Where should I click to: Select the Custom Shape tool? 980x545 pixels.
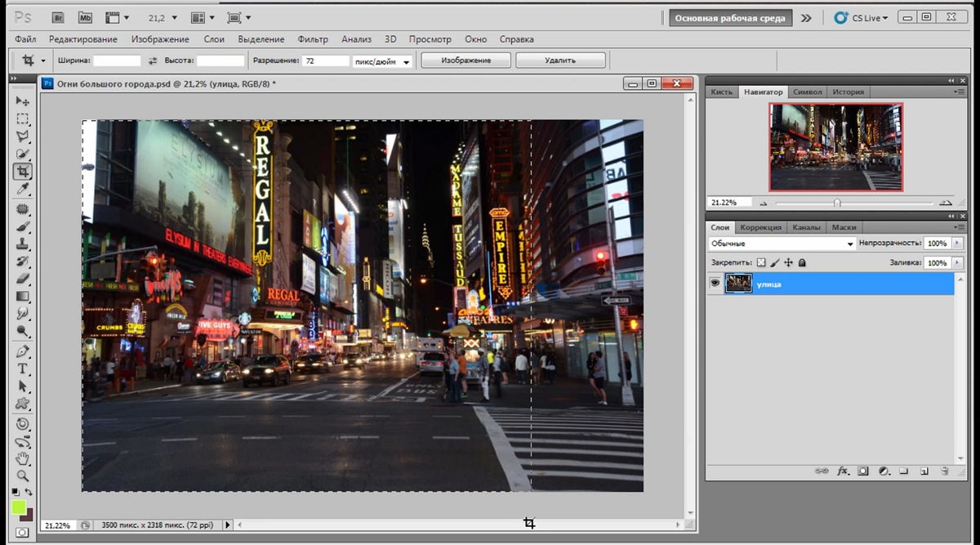[23, 403]
